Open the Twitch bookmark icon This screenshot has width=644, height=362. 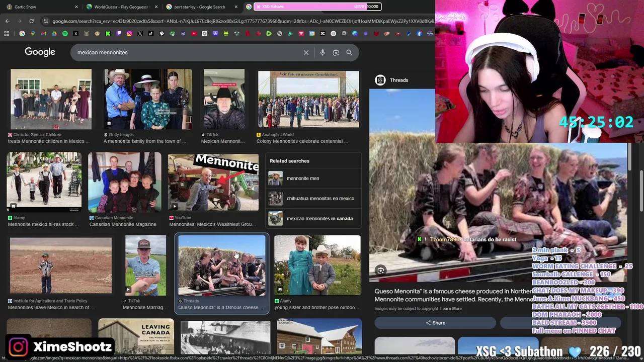tap(119, 34)
